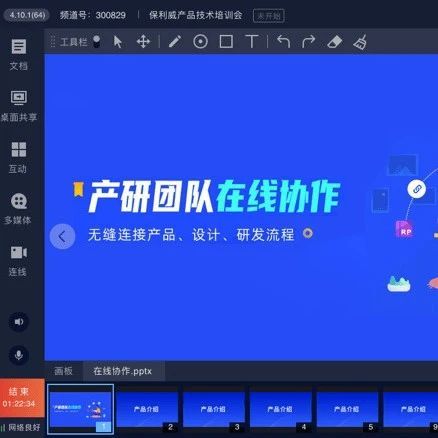Select the eraser tool
Screen dimensions: 438x438
[335, 42]
